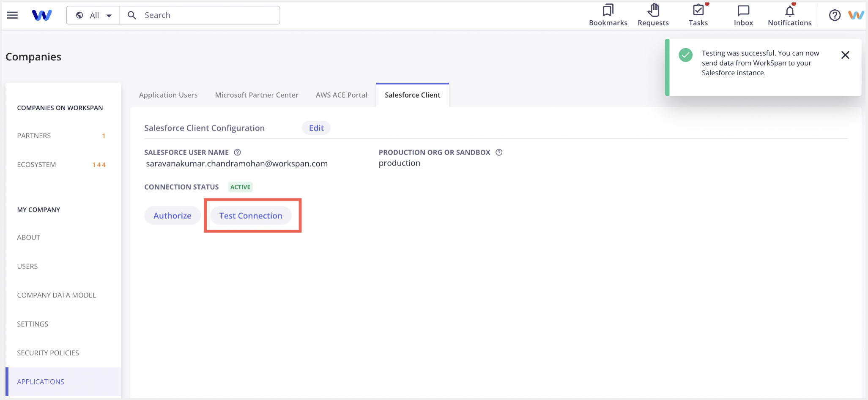The width and height of the screenshot is (868, 400).
Task: Click help icon next to Salesforce User Name
Action: coord(238,152)
